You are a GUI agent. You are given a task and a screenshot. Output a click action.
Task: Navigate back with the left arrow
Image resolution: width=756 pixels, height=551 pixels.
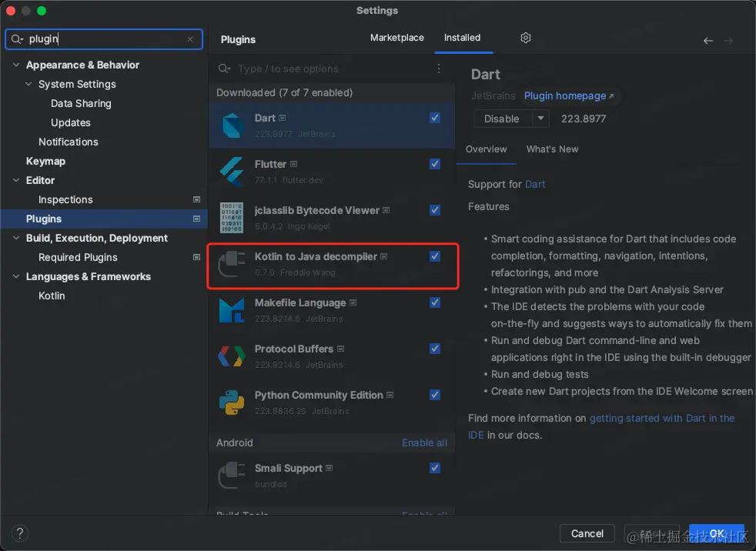707,41
